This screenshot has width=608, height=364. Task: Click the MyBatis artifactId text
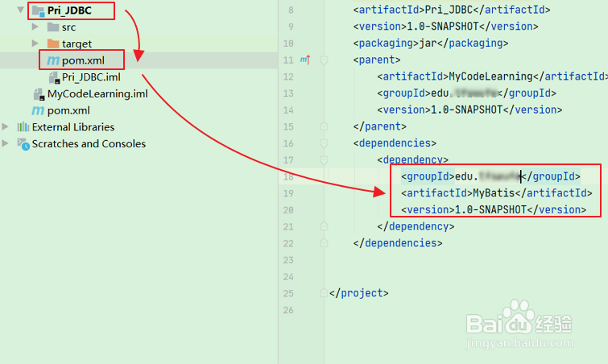[494, 192]
